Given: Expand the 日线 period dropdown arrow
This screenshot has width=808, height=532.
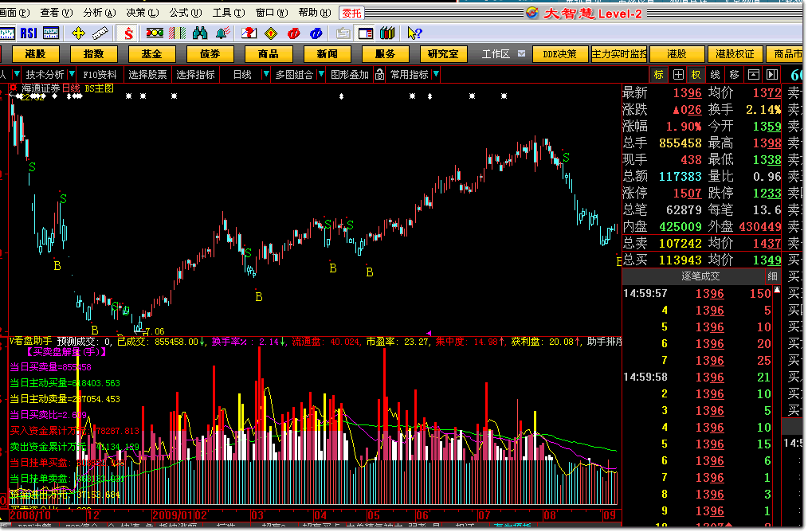Looking at the screenshot, I should click(x=266, y=75).
